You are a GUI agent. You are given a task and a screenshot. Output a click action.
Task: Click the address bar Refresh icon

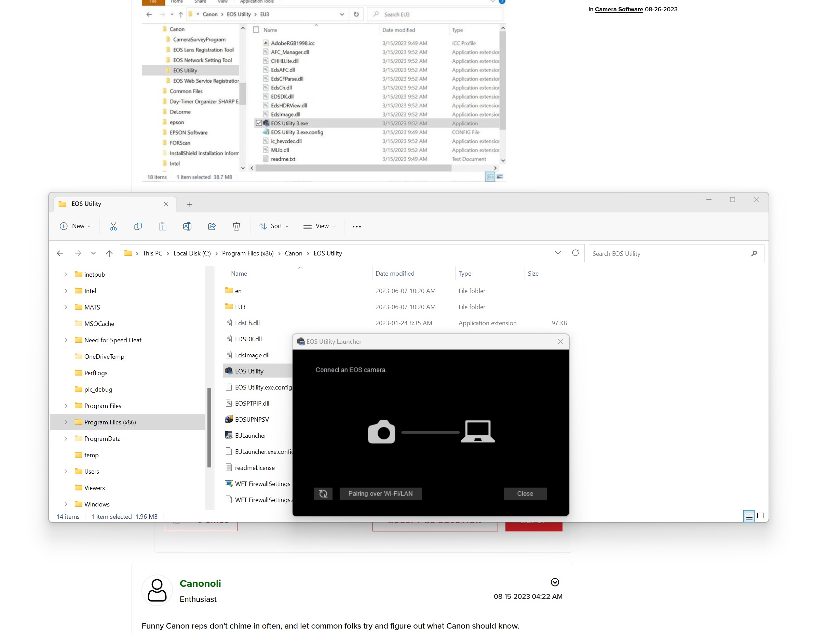click(575, 253)
